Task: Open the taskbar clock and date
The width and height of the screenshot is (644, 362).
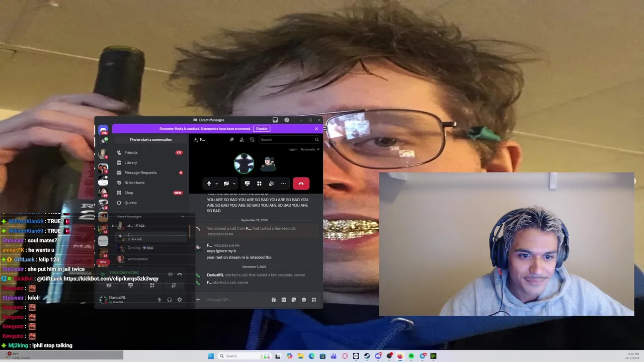Action: [x=633, y=356]
